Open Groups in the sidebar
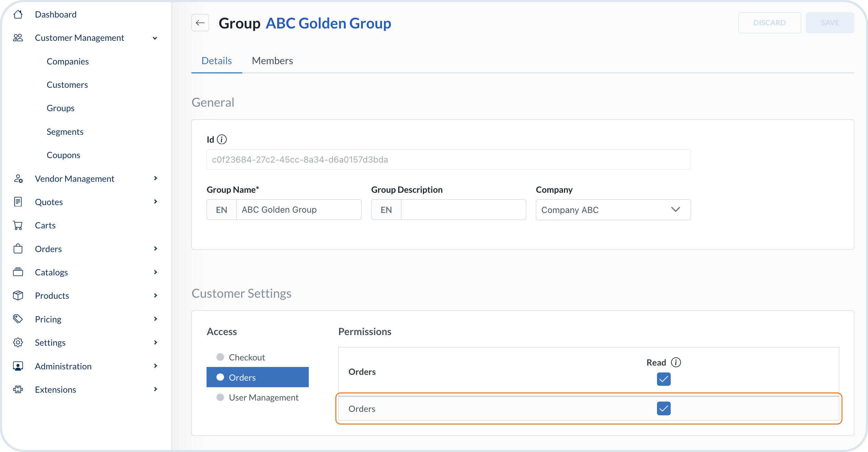Image resolution: width=868 pixels, height=452 pixels. pyautogui.click(x=60, y=108)
